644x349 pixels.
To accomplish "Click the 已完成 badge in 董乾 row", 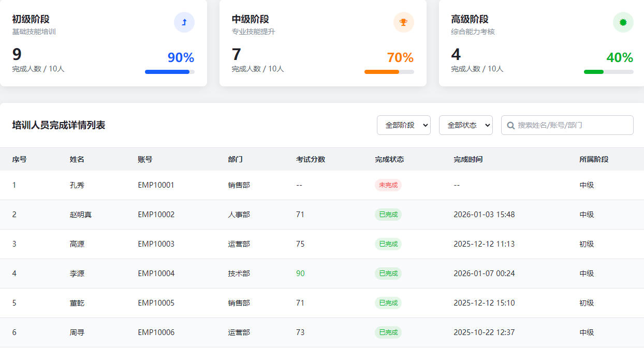I will point(388,303).
